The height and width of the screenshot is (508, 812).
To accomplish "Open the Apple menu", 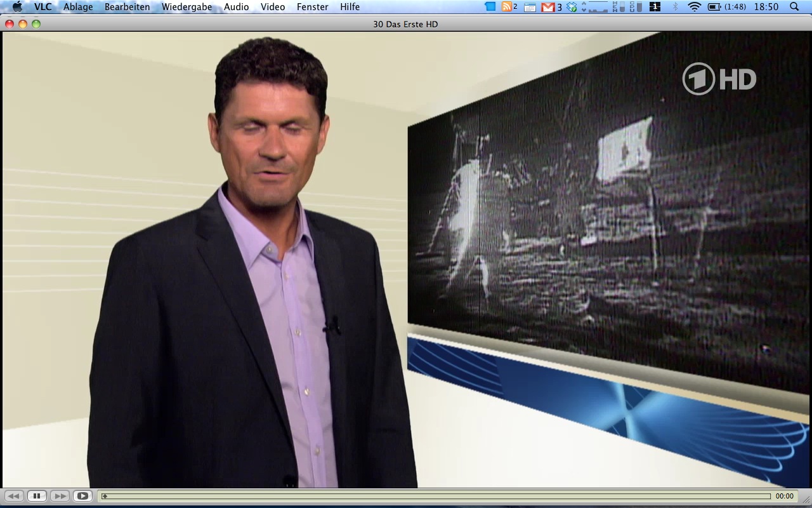I will [17, 7].
